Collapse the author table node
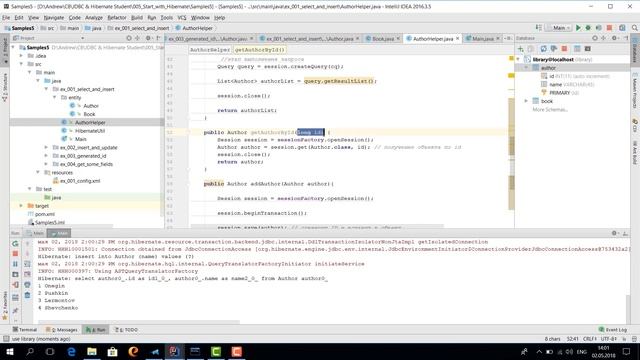The image size is (640, 360). coord(526,68)
